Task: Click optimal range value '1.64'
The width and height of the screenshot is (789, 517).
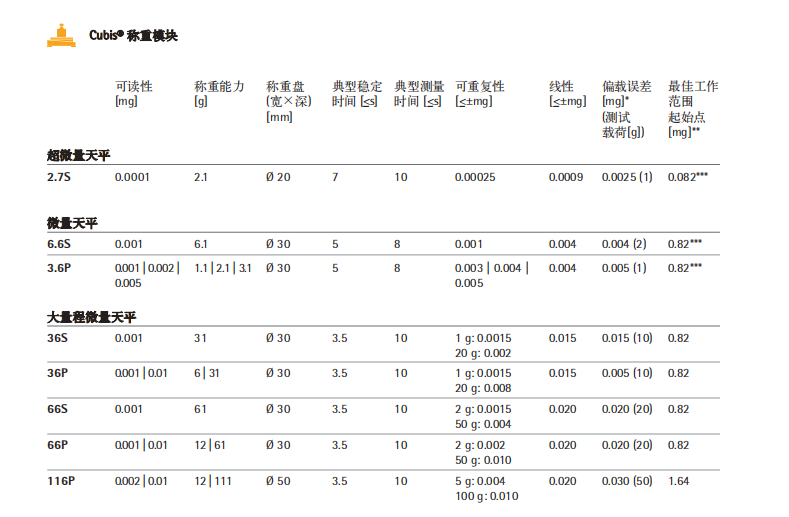Action: pos(678,481)
